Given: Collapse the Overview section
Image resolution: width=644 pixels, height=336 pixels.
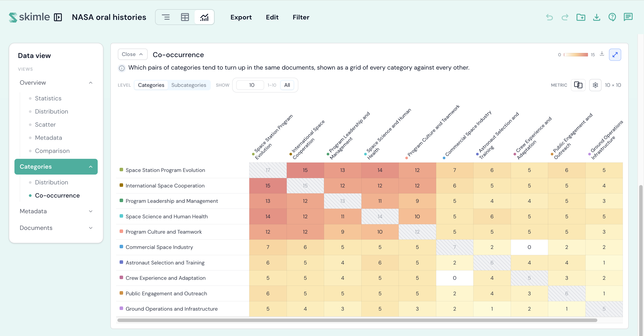Looking at the screenshot, I should pyautogui.click(x=56, y=83).
